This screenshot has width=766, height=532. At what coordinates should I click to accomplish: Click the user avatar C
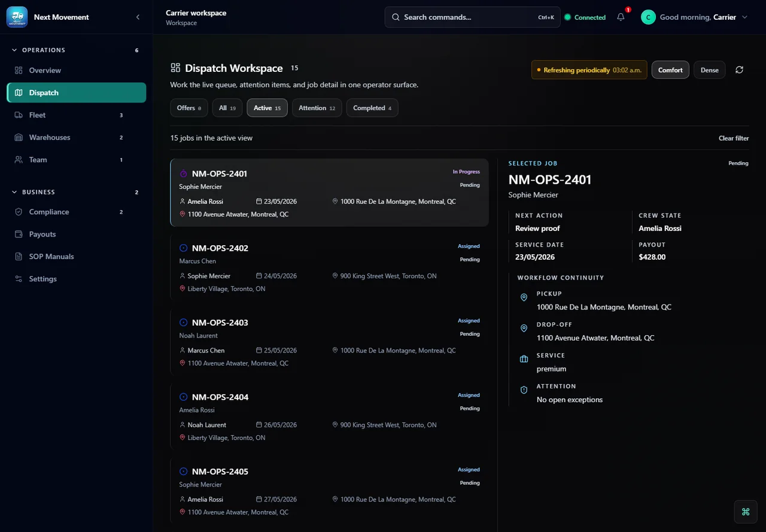tap(648, 17)
